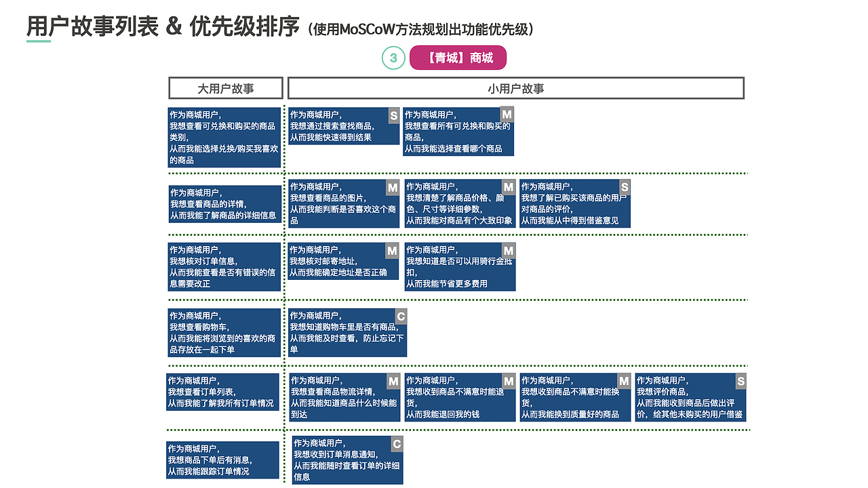The image size is (868, 488).
Task: Toggle the C badge on the shopping cart check story
Action: [x=401, y=315]
